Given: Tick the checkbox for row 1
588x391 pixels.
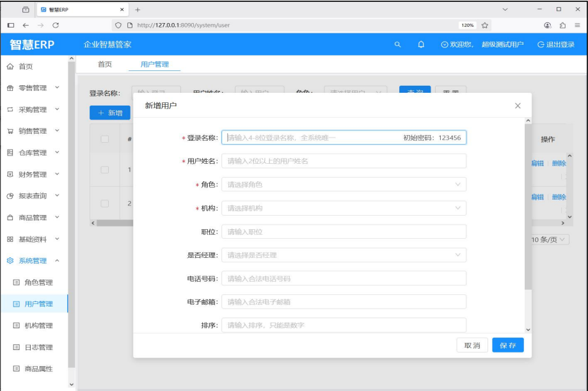Looking at the screenshot, I should (105, 170).
